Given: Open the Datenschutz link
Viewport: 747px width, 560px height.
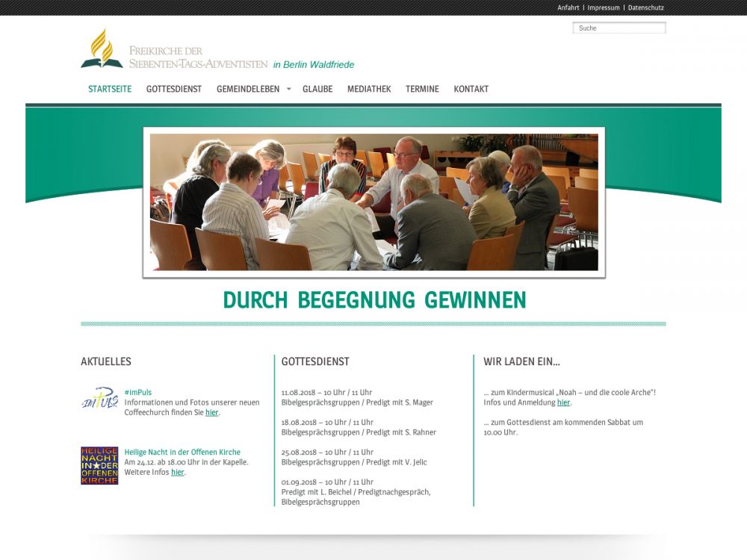Looking at the screenshot, I should coord(645,7).
